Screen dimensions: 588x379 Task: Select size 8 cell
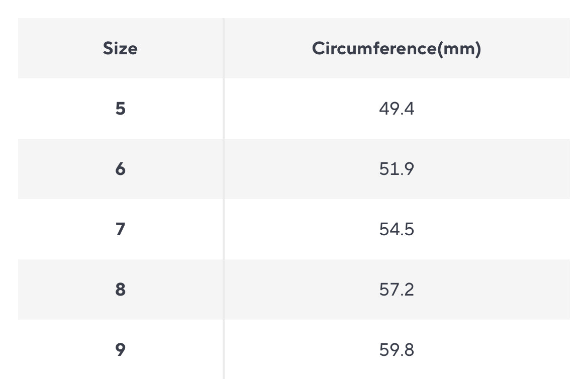120,290
